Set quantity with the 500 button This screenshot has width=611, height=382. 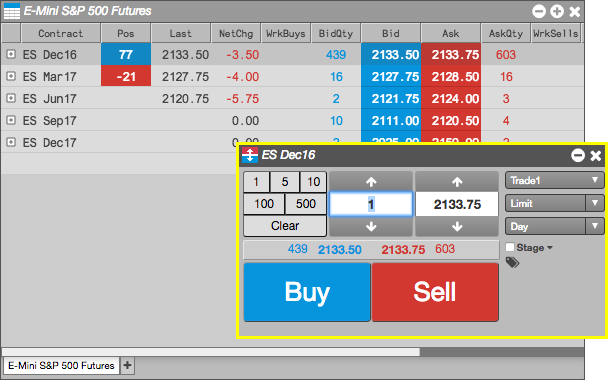[306, 204]
